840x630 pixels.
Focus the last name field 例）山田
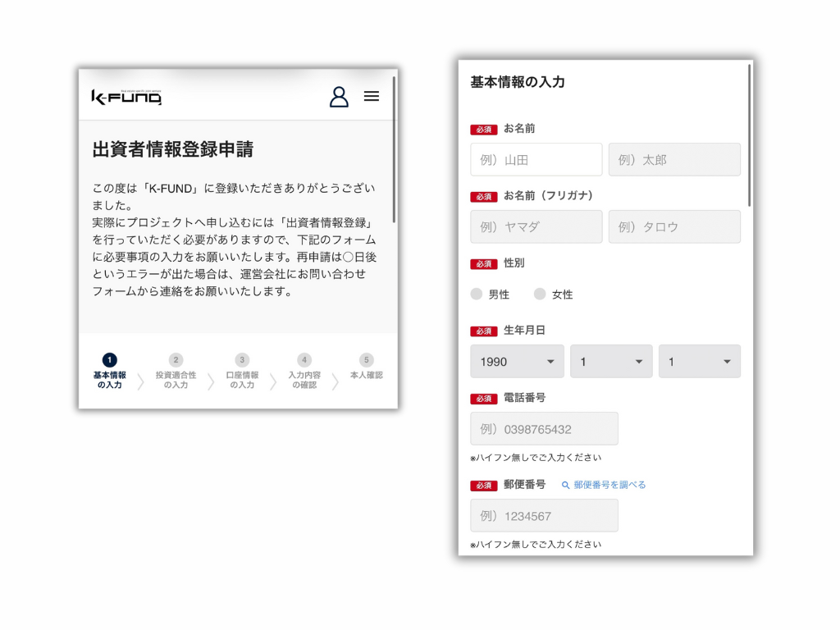point(536,160)
